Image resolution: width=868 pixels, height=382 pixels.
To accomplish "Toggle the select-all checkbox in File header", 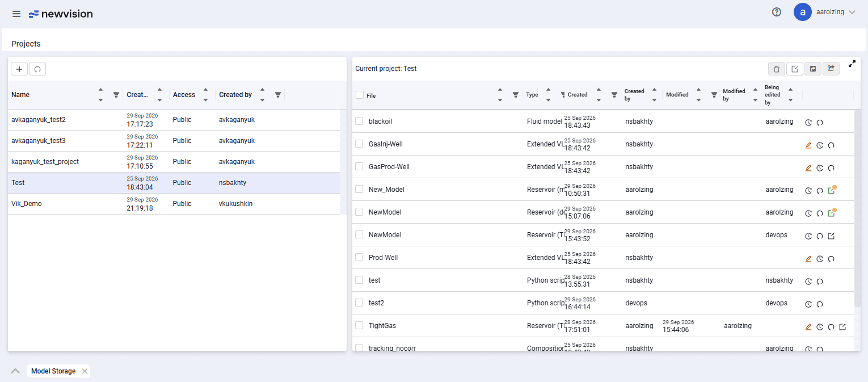I will coord(360,95).
